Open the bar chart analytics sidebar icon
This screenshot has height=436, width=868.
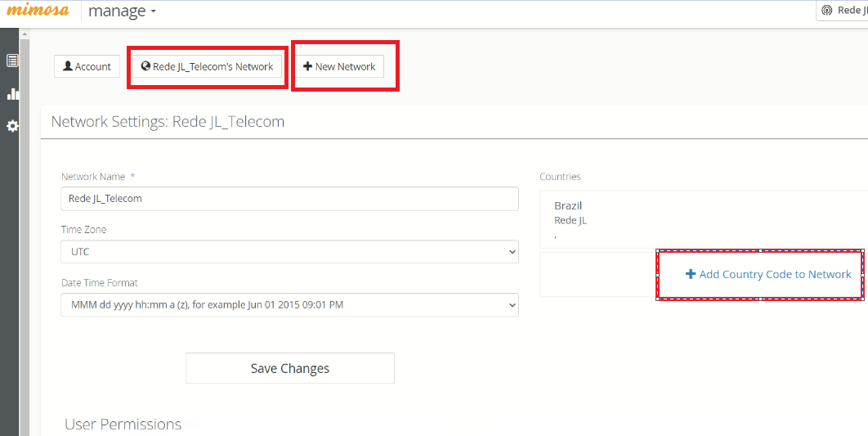coord(13,93)
